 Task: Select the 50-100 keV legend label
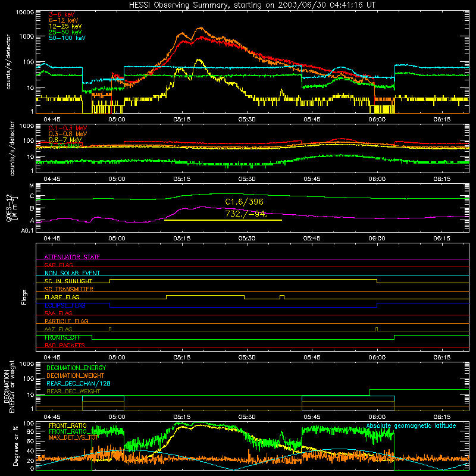tap(67, 38)
